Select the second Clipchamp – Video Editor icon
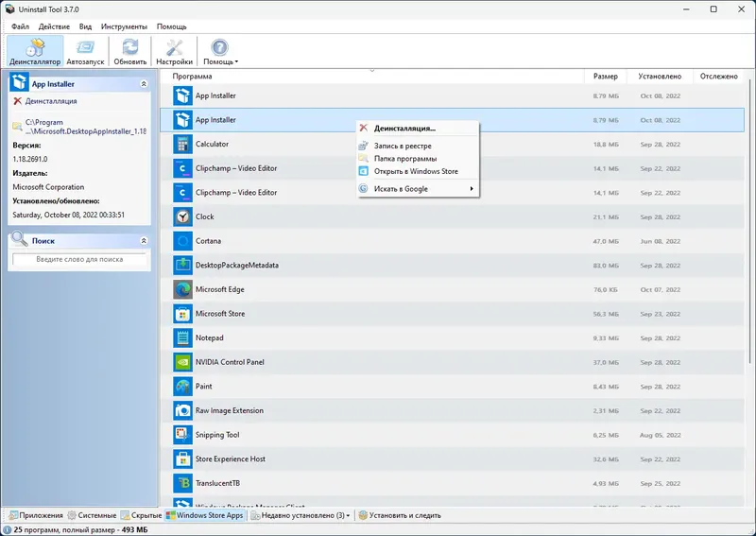Screen dimensions: 756x536 (x=182, y=193)
